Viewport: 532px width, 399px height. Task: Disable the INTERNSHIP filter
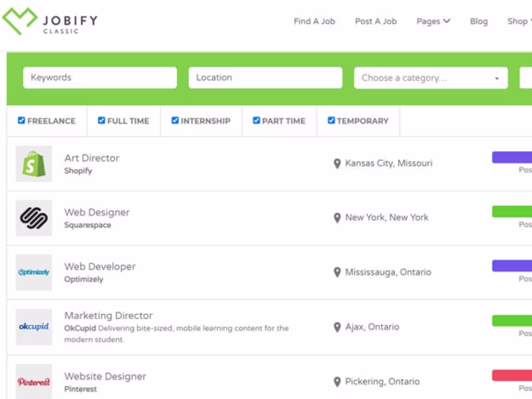pos(175,120)
